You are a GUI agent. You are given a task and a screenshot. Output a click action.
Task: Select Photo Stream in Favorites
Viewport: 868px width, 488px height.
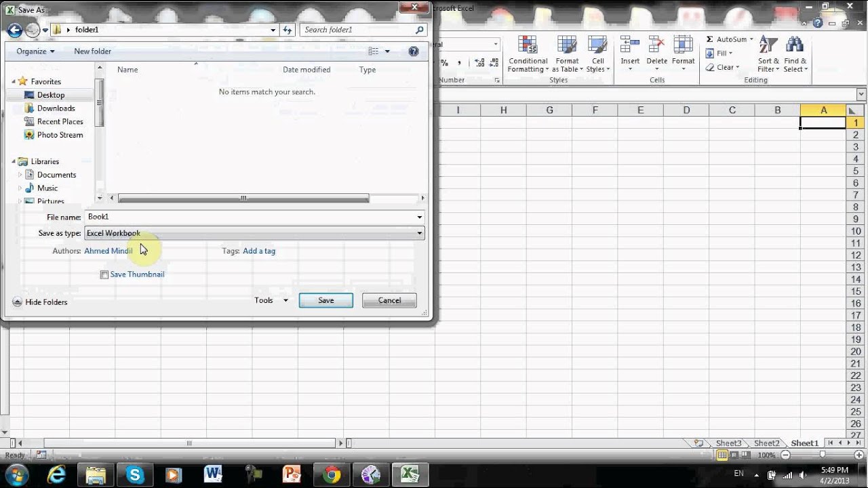pyautogui.click(x=60, y=135)
